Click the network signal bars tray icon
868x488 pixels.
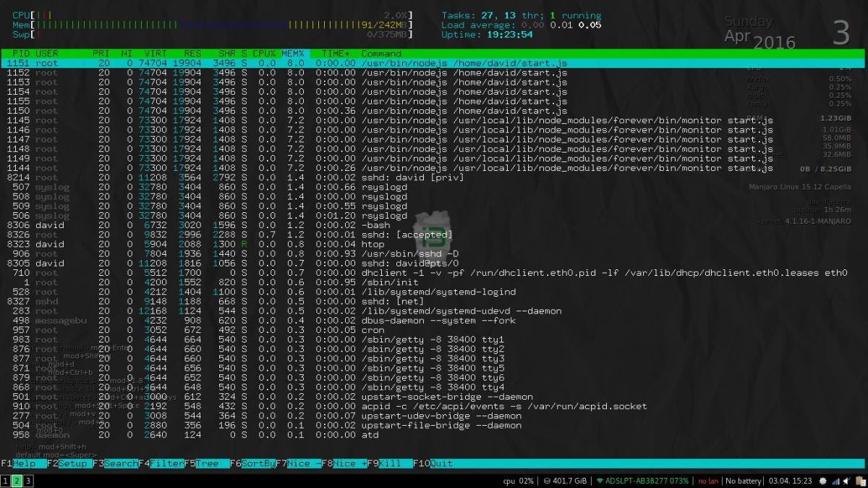836,481
